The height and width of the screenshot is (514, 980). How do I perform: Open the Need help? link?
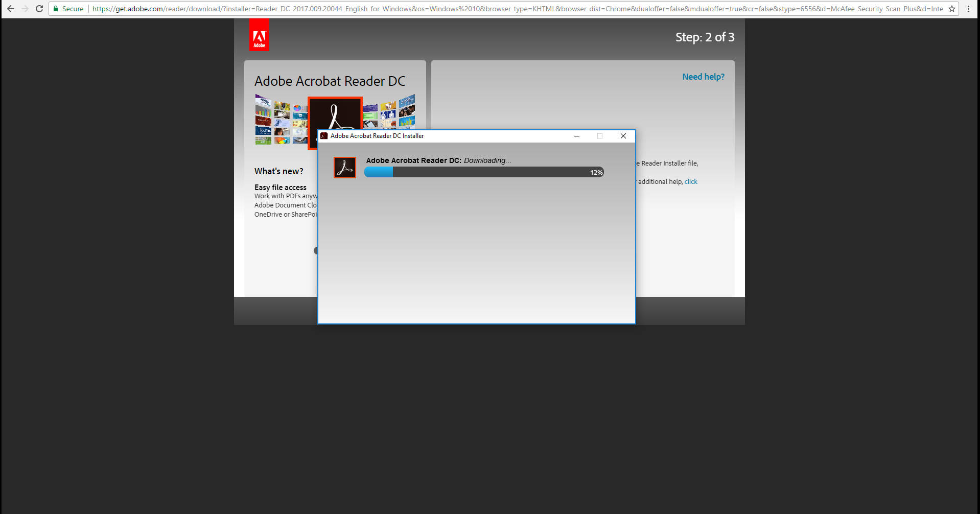[703, 77]
